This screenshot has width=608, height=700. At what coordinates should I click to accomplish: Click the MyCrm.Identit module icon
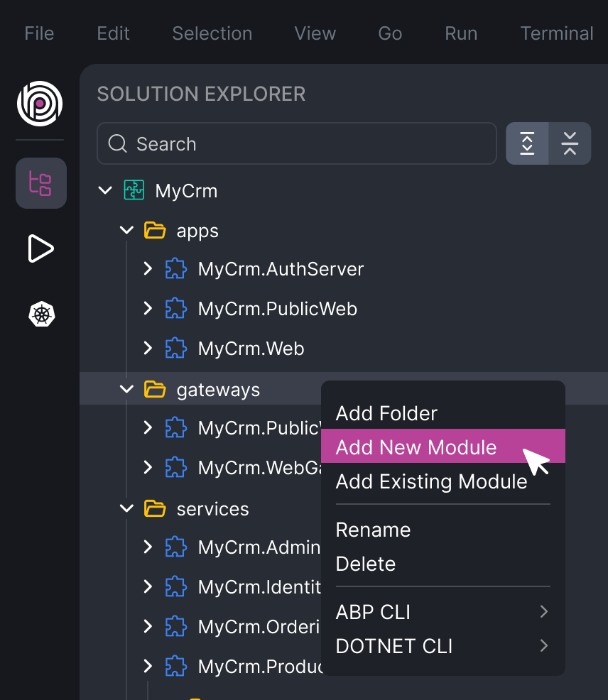point(176,586)
